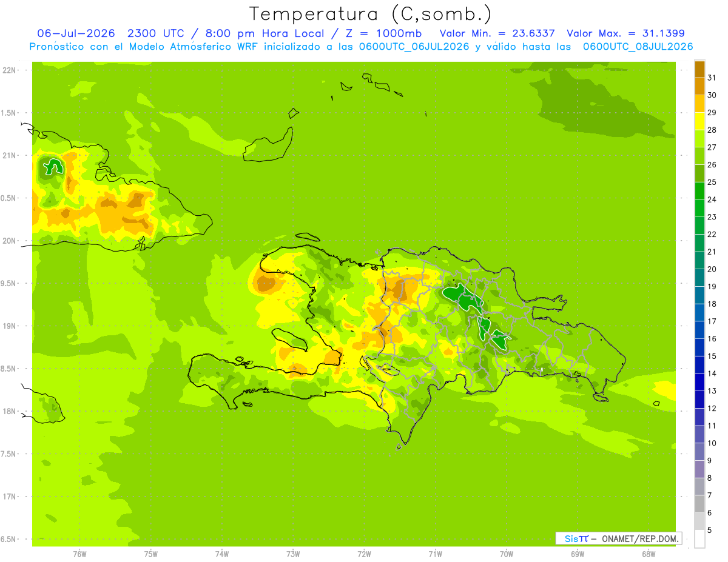The image size is (728, 562).
Task: Click the "75W" longitude label
Action: (150, 554)
